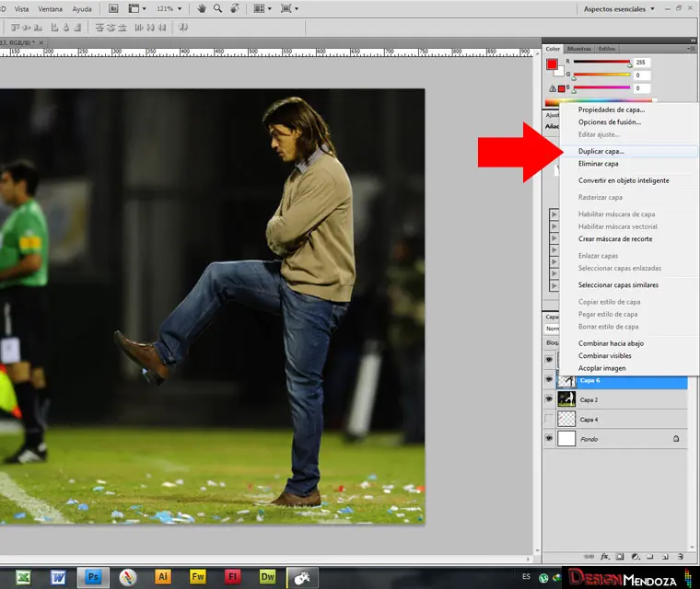Expand the Aspectos esenciales workspace dropdown
Image resolution: width=700 pixels, height=589 pixels.
(x=652, y=8)
